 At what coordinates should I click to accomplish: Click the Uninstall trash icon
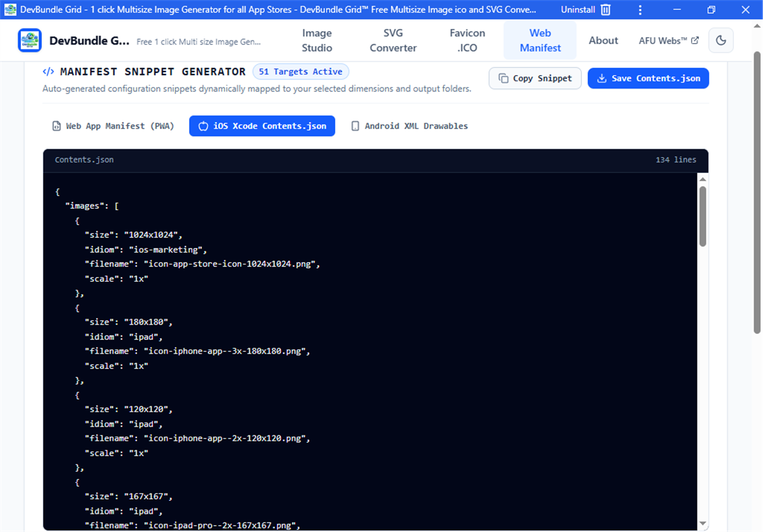pyautogui.click(x=606, y=9)
